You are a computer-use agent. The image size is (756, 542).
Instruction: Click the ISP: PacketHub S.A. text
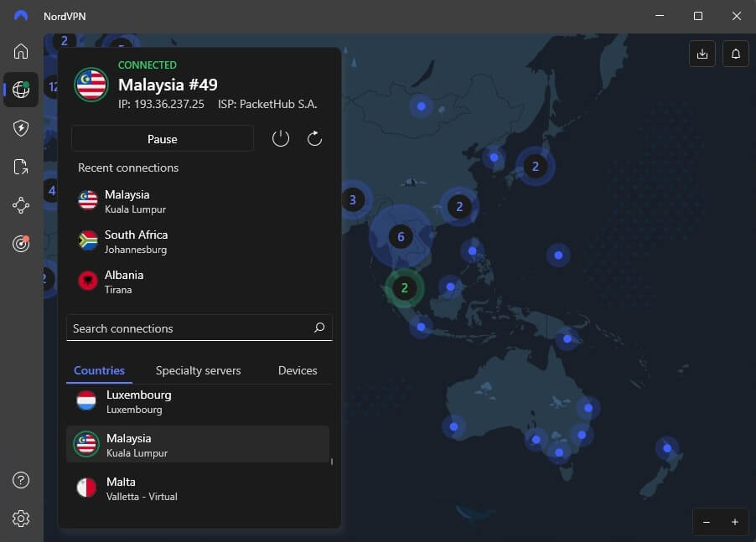[267, 104]
